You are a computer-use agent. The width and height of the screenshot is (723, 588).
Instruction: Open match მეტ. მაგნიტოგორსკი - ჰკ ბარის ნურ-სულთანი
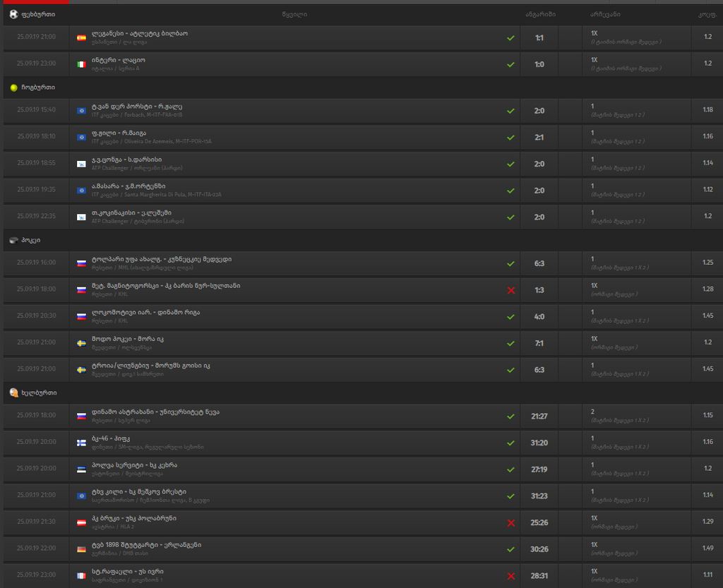tap(166, 286)
